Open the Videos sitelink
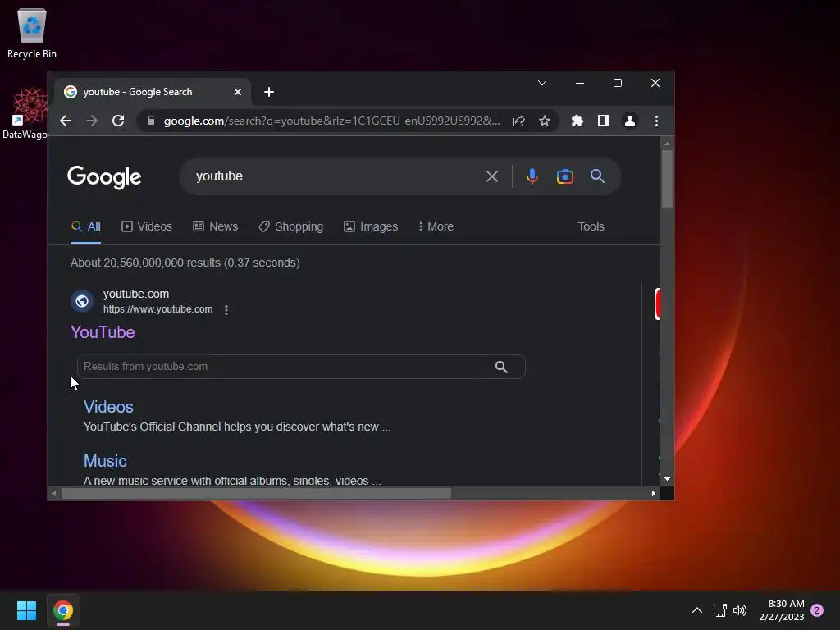Image resolution: width=840 pixels, height=630 pixels. pyautogui.click(x=108, y=407)
